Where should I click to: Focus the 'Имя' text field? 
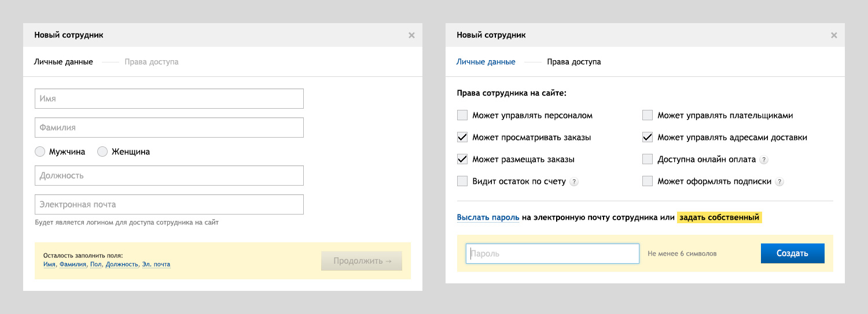click(169, 99)
